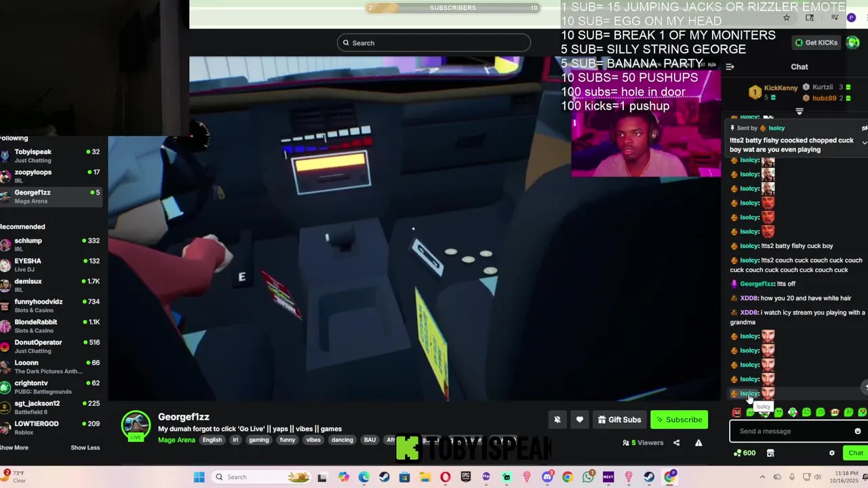Click the Windows Start button

pos(199,477)
